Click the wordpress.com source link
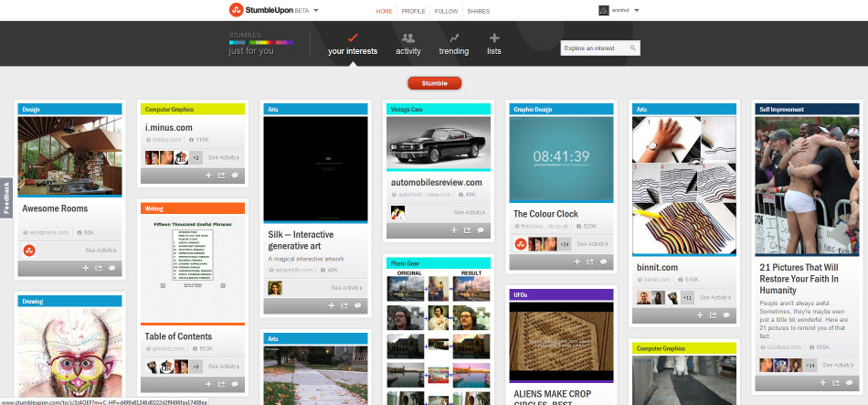Viewport: 868px width, 405px height. pos(50,233)
